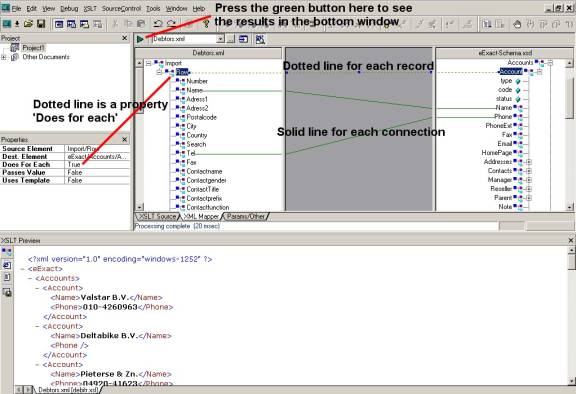Viewport: 576px width, 394px height.
Task: Click the Cut scissors toolbar icon
Action: [115, 24]
